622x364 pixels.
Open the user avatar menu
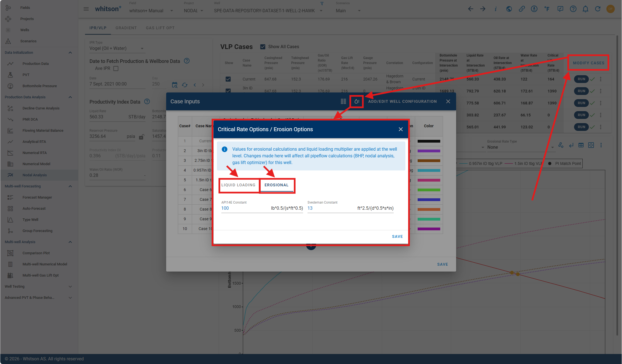[x=611, y=9]
